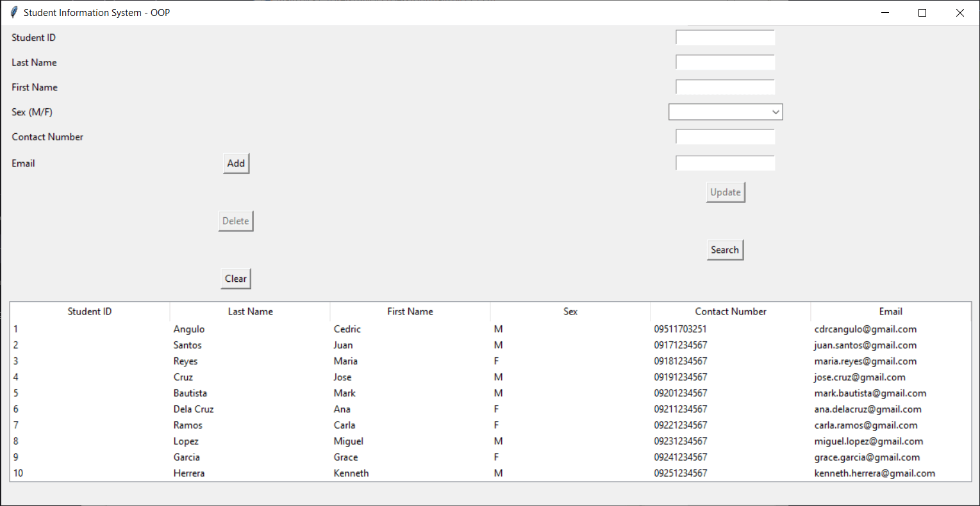
Task: Click the Clear button
Action: coord(235,278)
